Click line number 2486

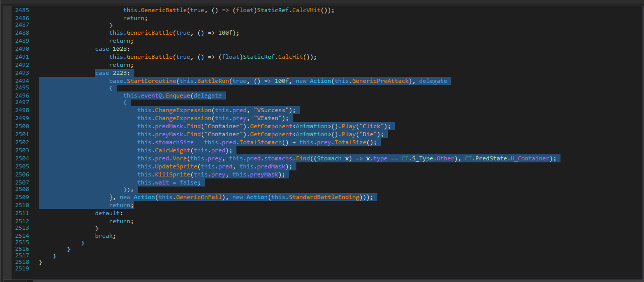[22, 18]
